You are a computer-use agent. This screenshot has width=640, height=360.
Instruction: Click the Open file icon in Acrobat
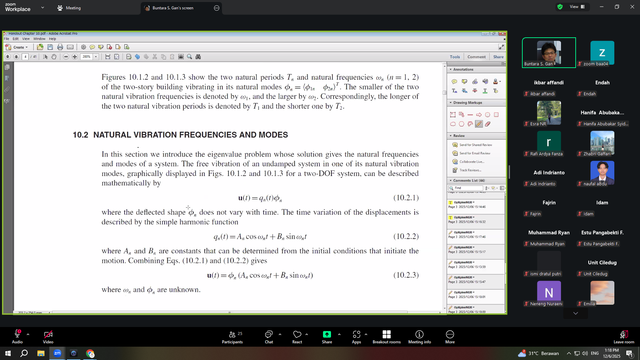click(x=40, y=47)
